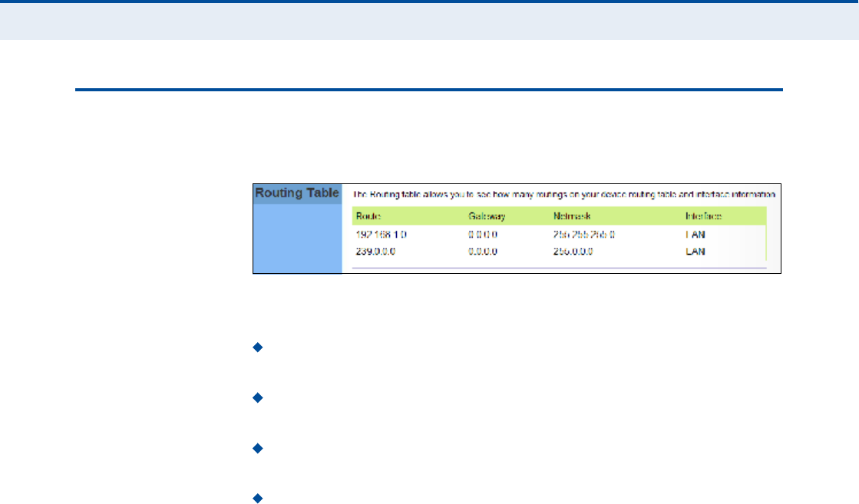Select the Netmask column header
The height and width of the screenshot is (504, 859).
click(x=572, y=216)
